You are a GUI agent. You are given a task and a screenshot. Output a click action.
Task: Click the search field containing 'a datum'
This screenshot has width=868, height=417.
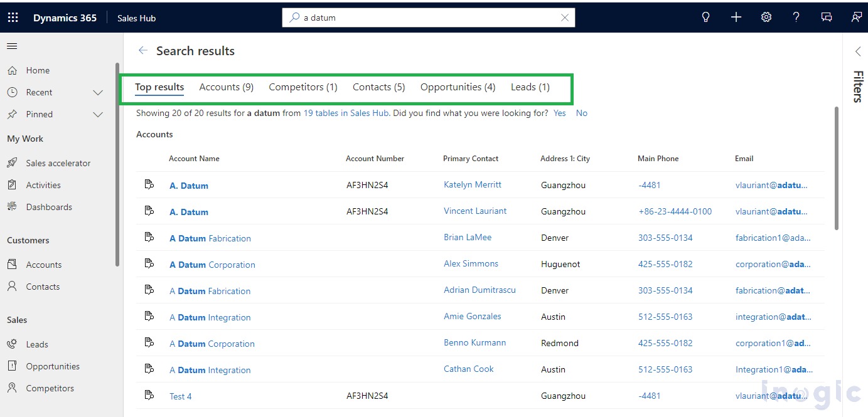tap(429, 18)
